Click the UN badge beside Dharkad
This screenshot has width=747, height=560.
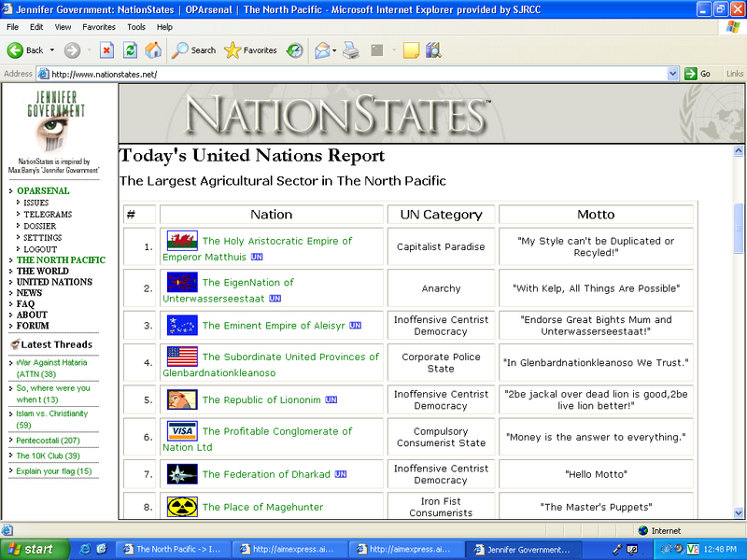click(x=341, y=474)
